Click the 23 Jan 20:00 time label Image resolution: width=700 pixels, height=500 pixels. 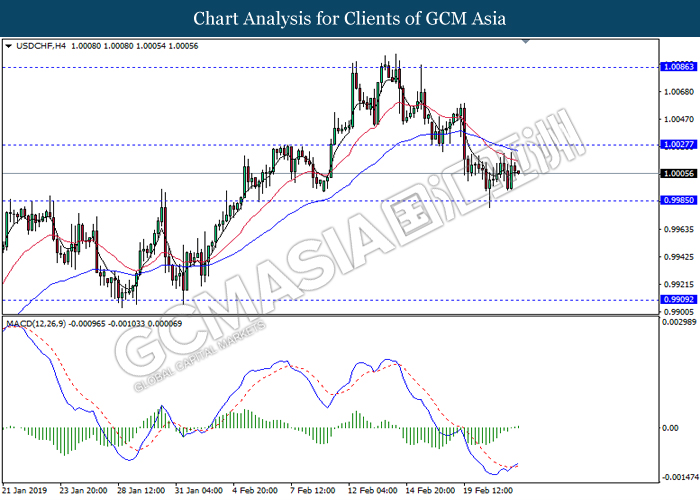pos(83,490)
